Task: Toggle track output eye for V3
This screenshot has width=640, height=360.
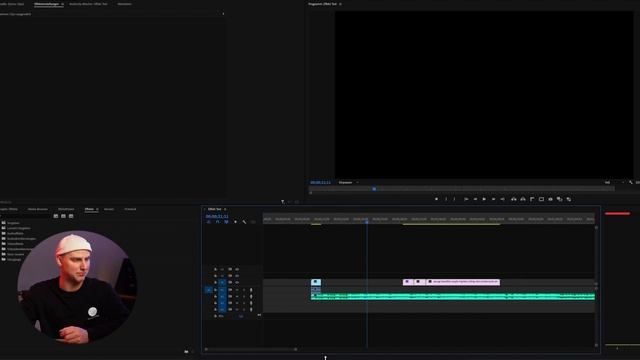Action: [x=237, y=269]
